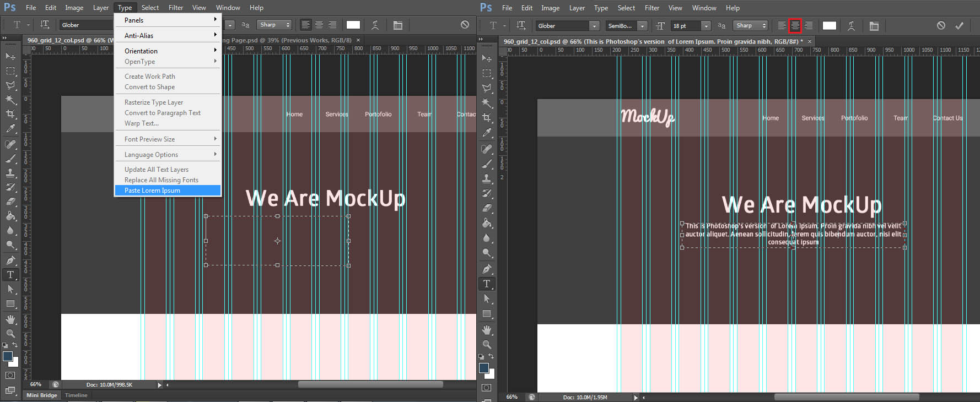Select the Eyedropper tool in left toolbox
980x402 pixels.
coord(10,129)
